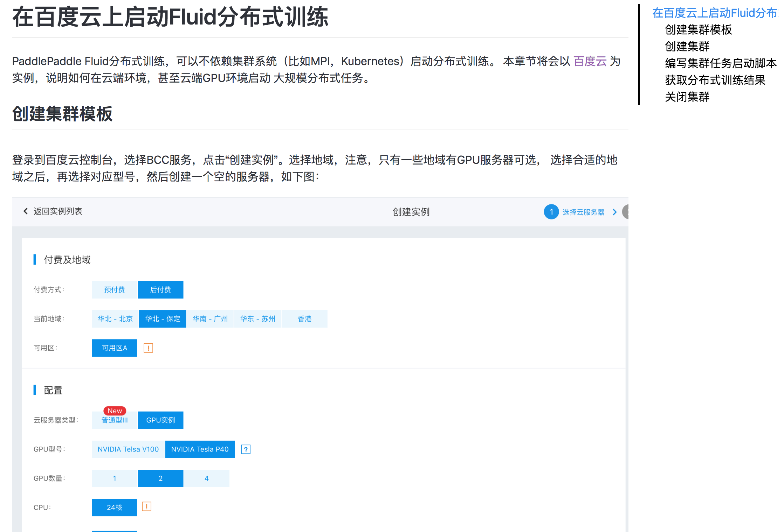
Task: Click the red New badge above 普通型III
Action: point(115,411)
